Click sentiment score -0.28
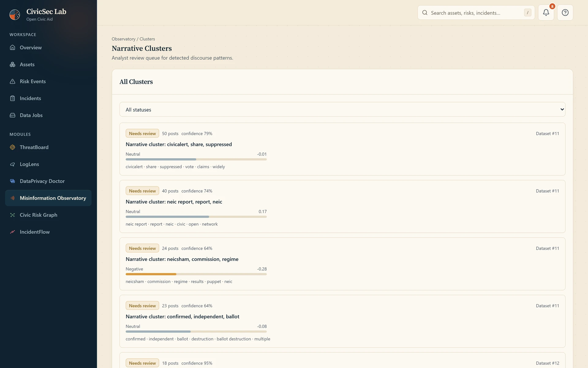This screenshot has height=368, width=588. [x=262, y=269]
